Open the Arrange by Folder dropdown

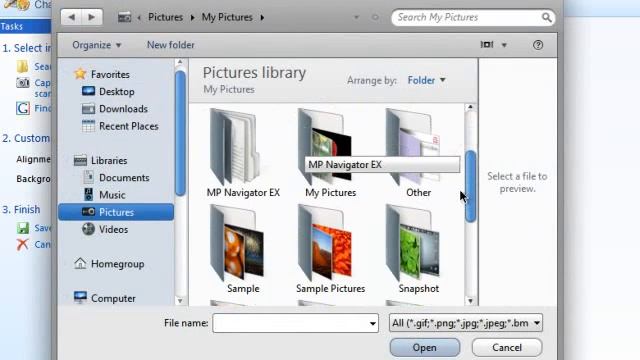coord(427,80)
